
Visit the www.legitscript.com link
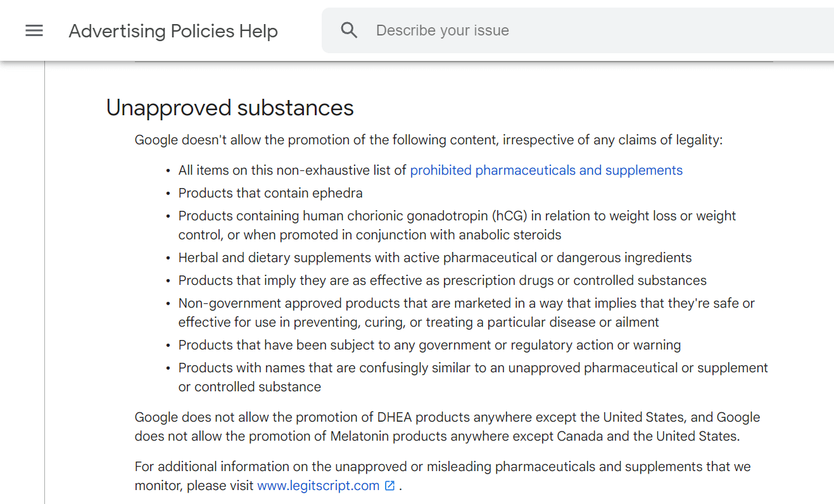[x=318, y=486]
